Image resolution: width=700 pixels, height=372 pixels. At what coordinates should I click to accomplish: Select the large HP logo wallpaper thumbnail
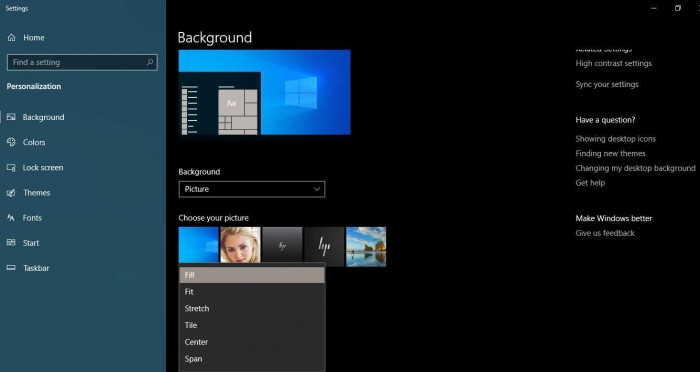(324, 247)
